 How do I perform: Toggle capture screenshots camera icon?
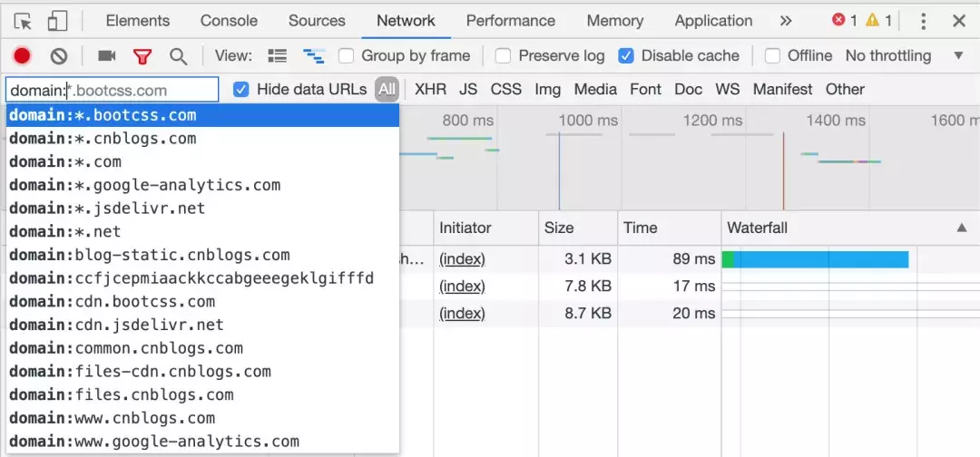point(107,56)
